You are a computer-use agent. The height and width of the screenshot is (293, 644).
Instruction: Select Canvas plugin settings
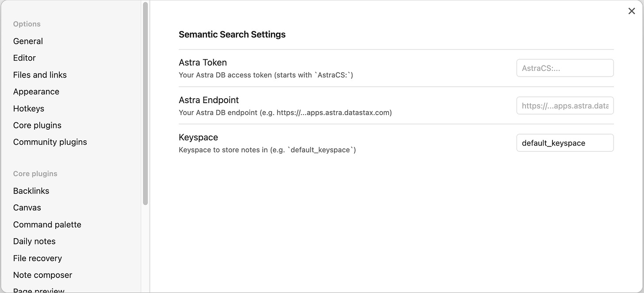point(27,208)
